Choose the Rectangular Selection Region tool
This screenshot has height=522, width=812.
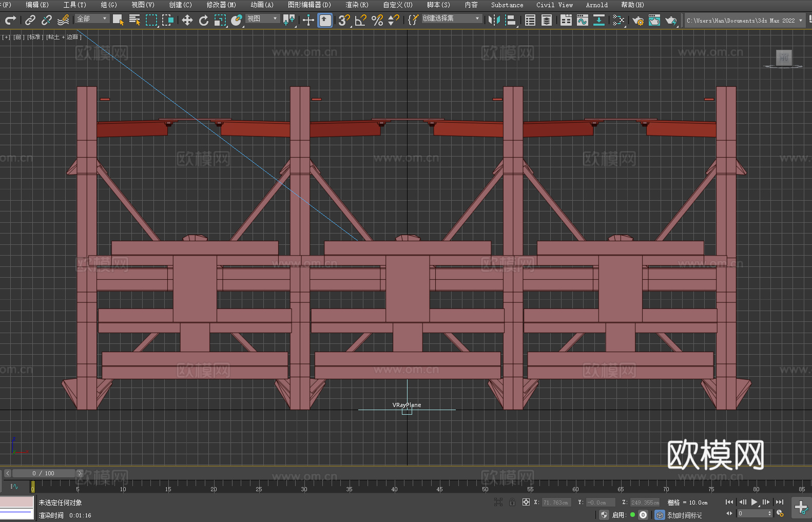tap(151, 20)
